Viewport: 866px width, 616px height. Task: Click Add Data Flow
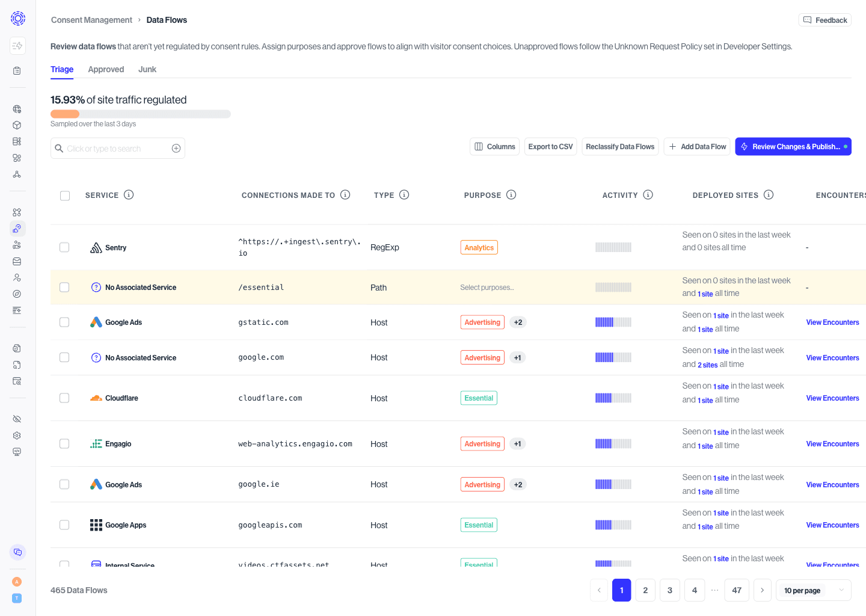pos(697,147)
